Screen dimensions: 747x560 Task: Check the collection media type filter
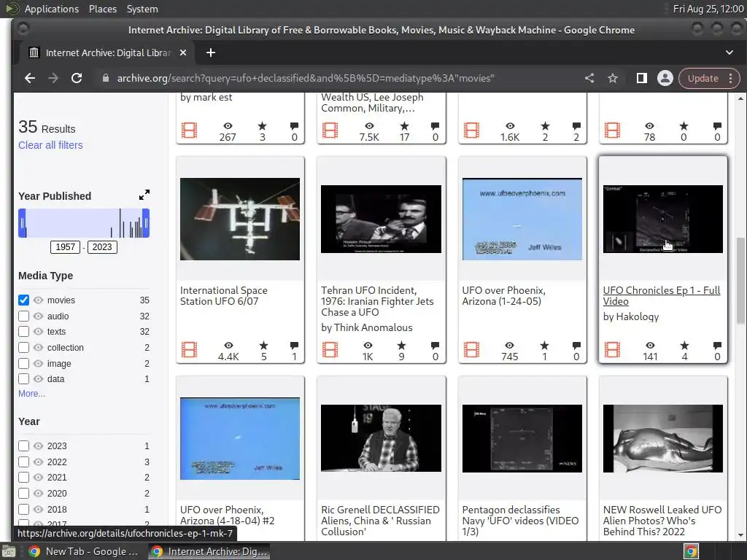23,348
